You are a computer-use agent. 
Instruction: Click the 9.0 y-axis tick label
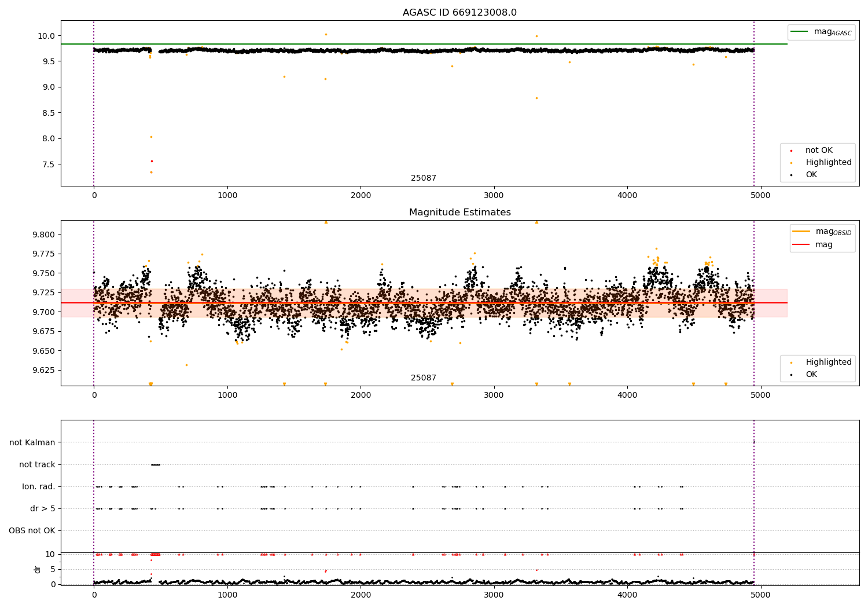point(49,87)
